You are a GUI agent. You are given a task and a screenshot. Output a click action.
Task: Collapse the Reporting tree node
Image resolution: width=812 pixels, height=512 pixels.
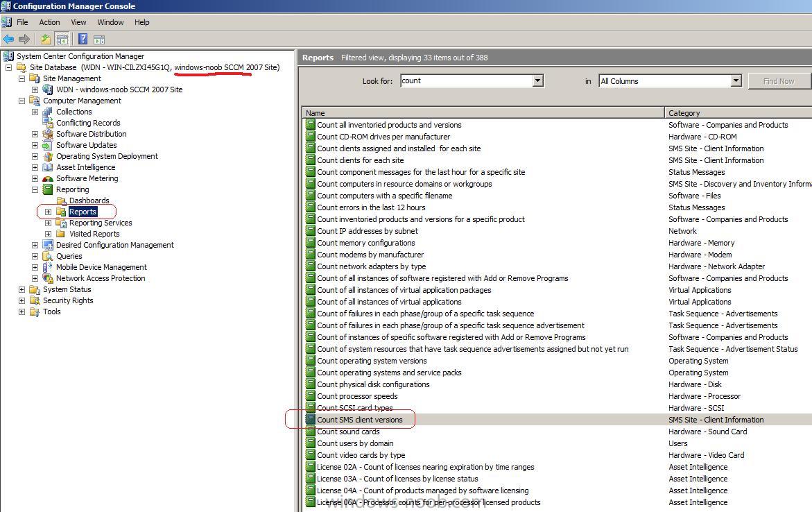click(35, 189)
